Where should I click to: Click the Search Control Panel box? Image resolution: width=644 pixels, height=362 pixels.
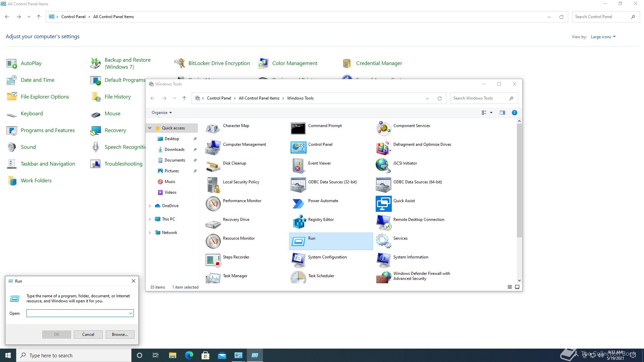coord(606,17)
